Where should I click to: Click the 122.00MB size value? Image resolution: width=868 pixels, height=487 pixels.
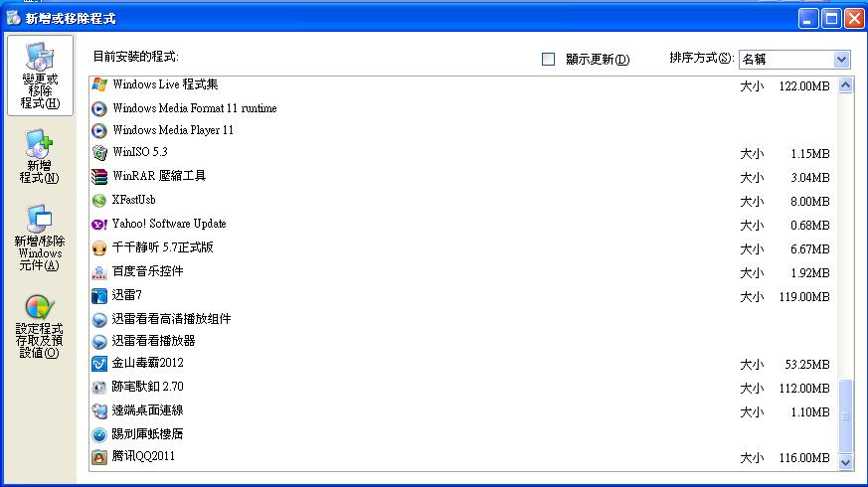[803, 86]
